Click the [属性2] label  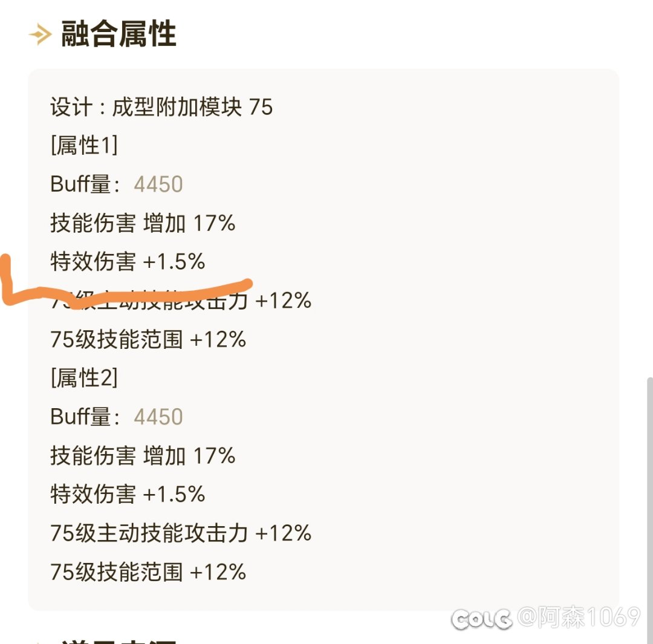[x=84, y=378]
